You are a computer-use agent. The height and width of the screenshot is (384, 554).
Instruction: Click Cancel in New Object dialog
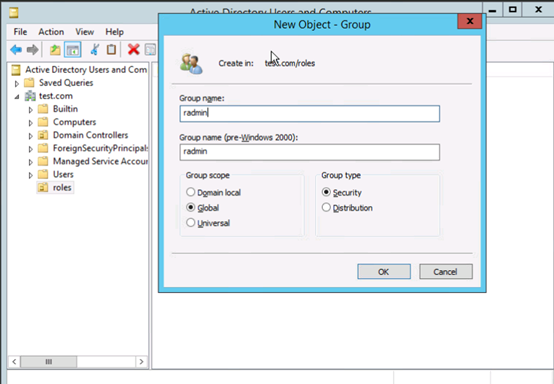click(x=446, y=272)
